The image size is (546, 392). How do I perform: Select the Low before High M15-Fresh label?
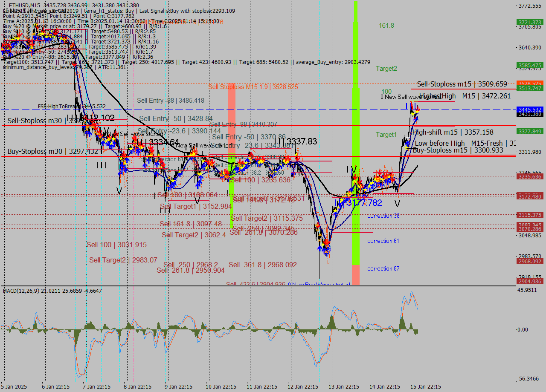tap(465, 143)
